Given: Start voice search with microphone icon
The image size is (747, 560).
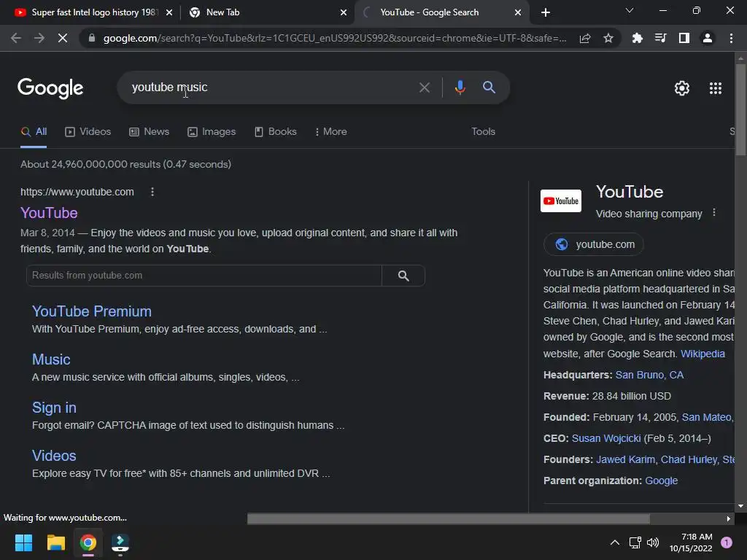Looking at the screenshot, I should coord(460,87).
